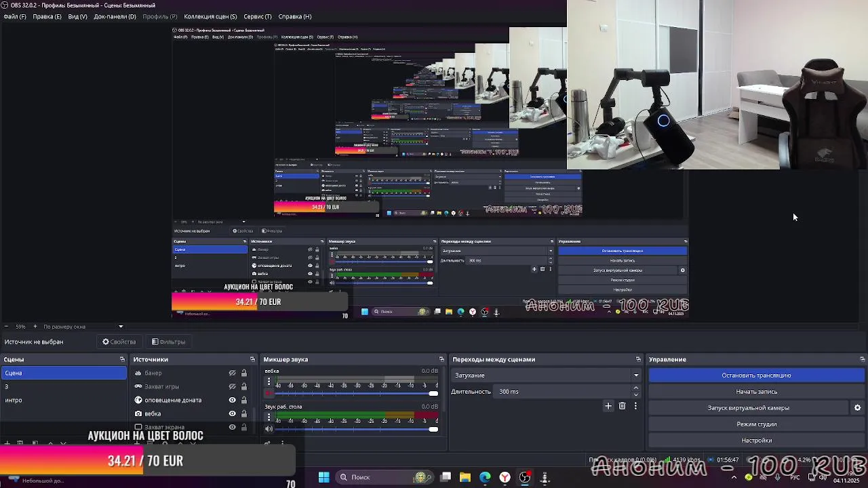Click the text source icon beside банер
The height and width of the screenshot is (488, 868).
click(x=138, y=373)
